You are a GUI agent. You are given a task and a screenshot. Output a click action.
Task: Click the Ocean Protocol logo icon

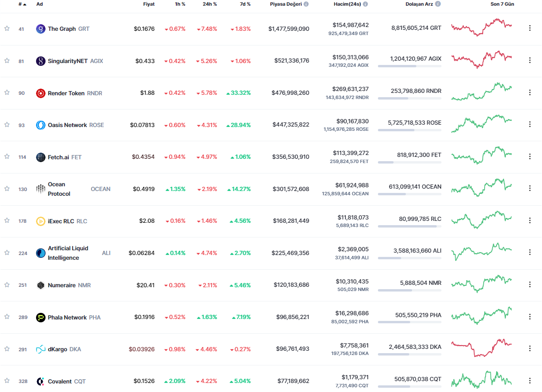click(41, 189)
